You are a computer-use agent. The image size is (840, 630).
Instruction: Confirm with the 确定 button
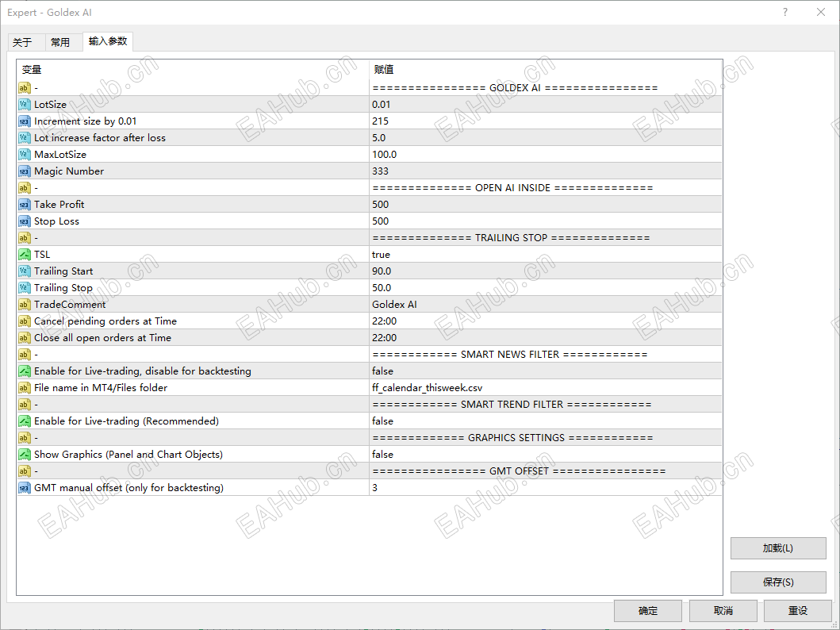(648, 610)
